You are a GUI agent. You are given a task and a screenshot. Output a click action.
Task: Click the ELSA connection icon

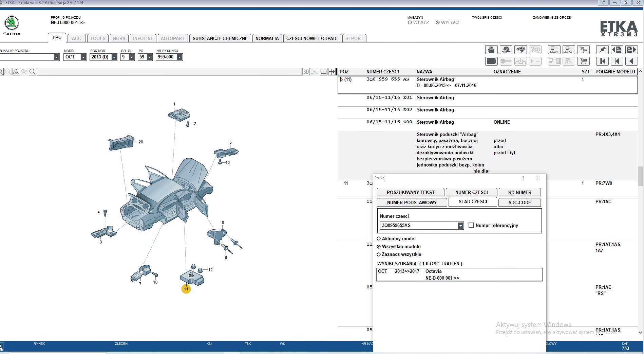(554, 50)
